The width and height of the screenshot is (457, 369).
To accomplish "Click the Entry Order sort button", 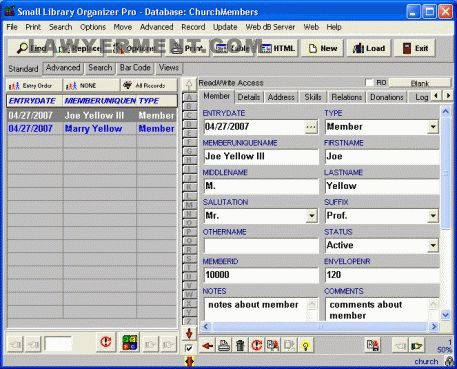I will [x=34, y=86].
